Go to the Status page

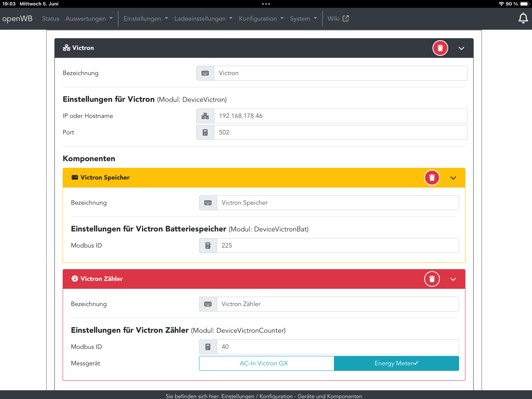click(50, 19)
